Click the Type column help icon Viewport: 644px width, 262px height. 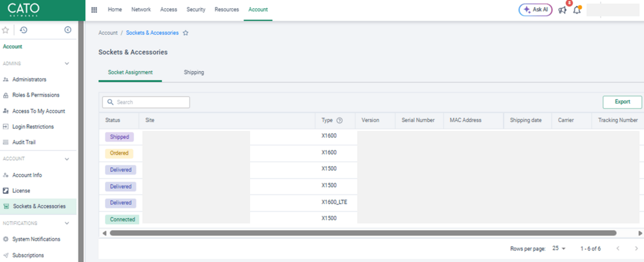339,120
